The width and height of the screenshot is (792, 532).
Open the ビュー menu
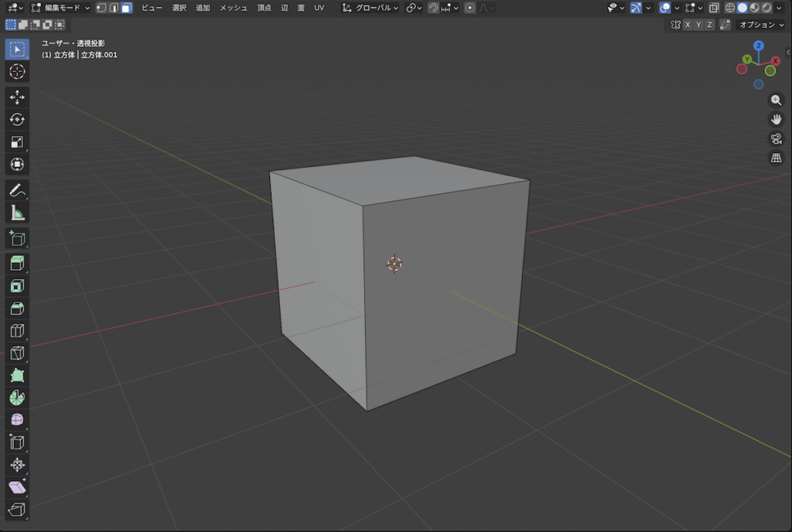point(152,8)
